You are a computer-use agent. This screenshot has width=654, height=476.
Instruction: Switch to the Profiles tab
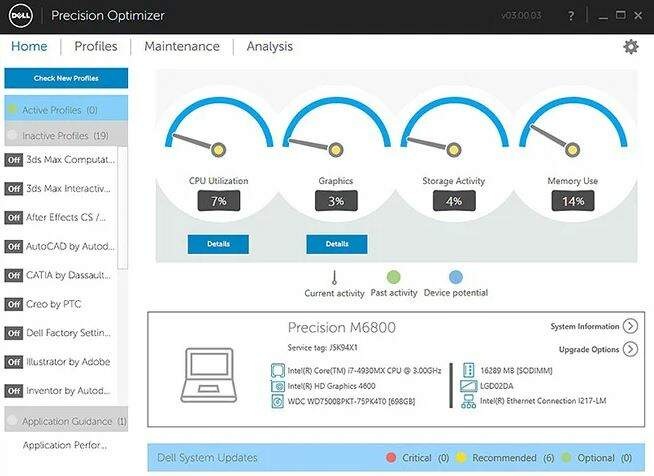tap(96, 46)
